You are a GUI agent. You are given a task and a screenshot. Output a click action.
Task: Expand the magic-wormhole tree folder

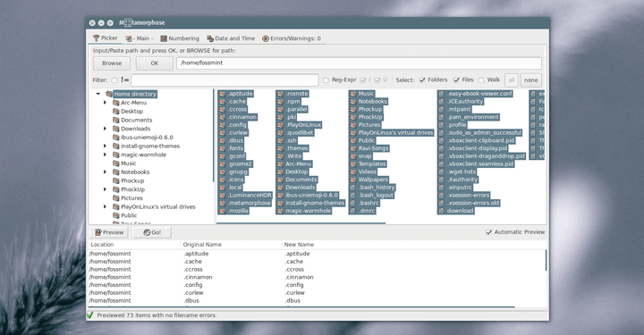click(x=106, y=155)
